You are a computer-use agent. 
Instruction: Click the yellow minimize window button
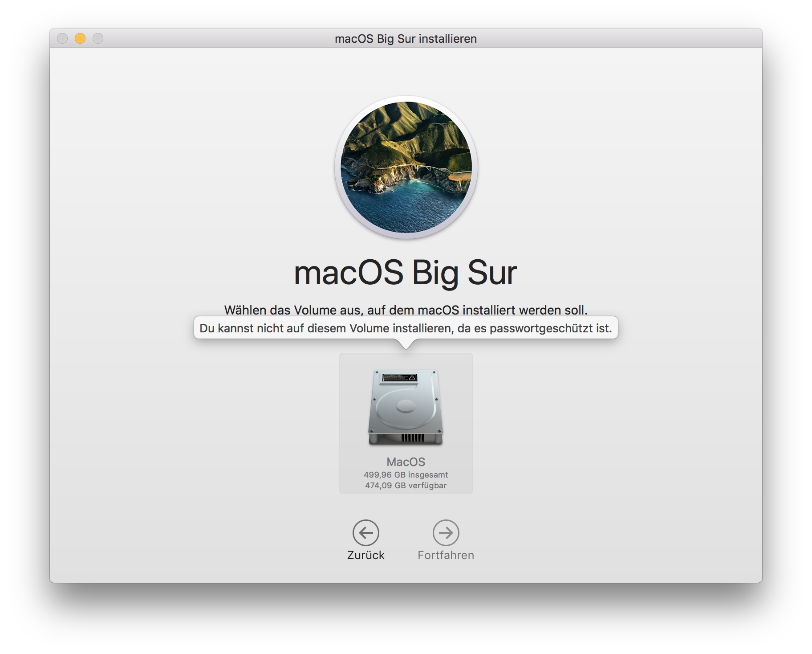tap(80, 38)
